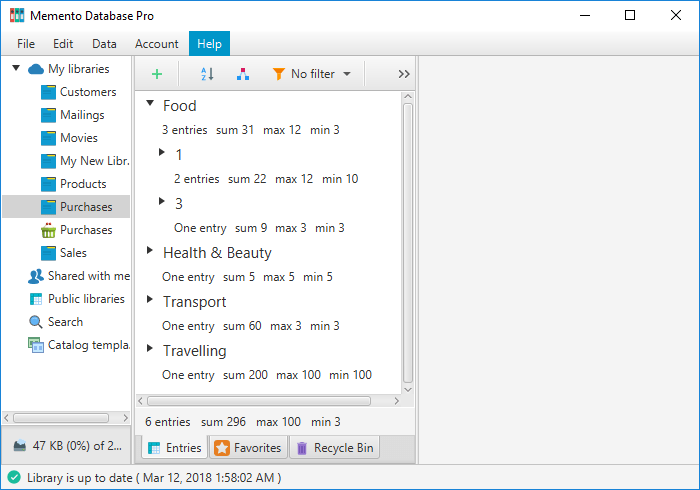Expand the toolbar overflow chevrons

[x=404, y=74]
